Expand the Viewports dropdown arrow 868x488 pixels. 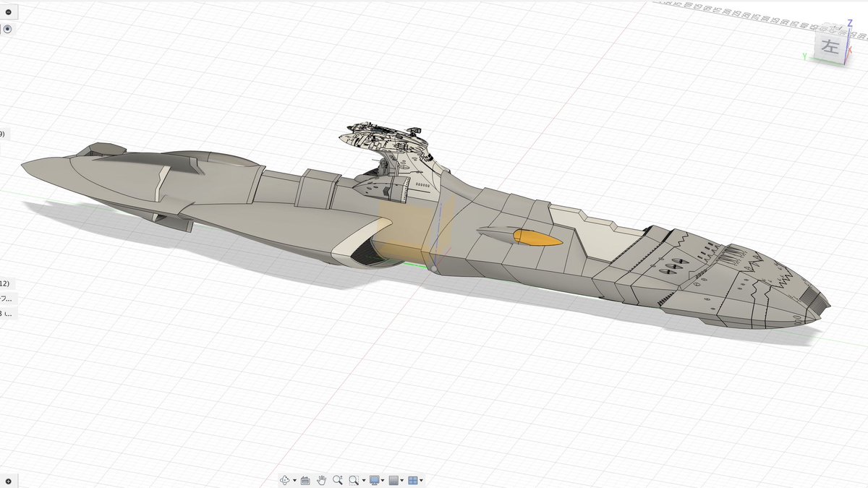click(421, 480)
